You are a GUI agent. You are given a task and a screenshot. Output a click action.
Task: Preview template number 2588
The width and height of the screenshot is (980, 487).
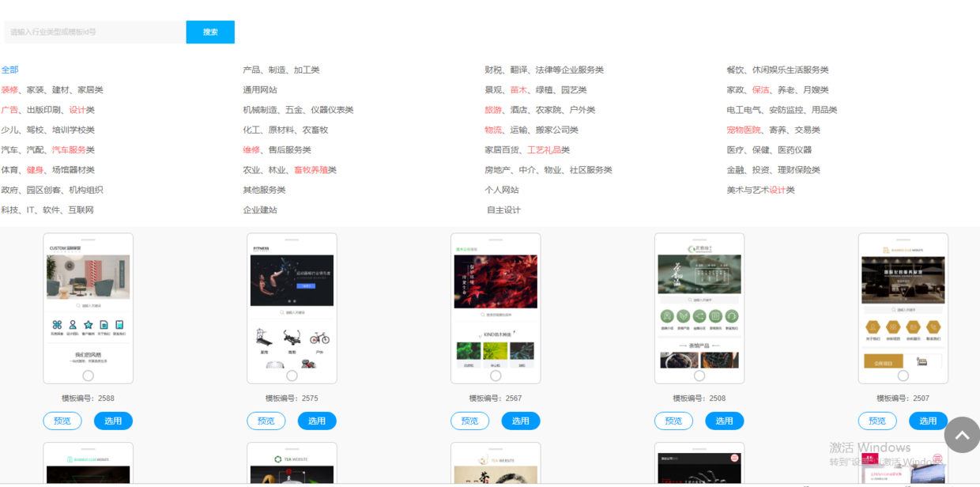tap(62, 421)
